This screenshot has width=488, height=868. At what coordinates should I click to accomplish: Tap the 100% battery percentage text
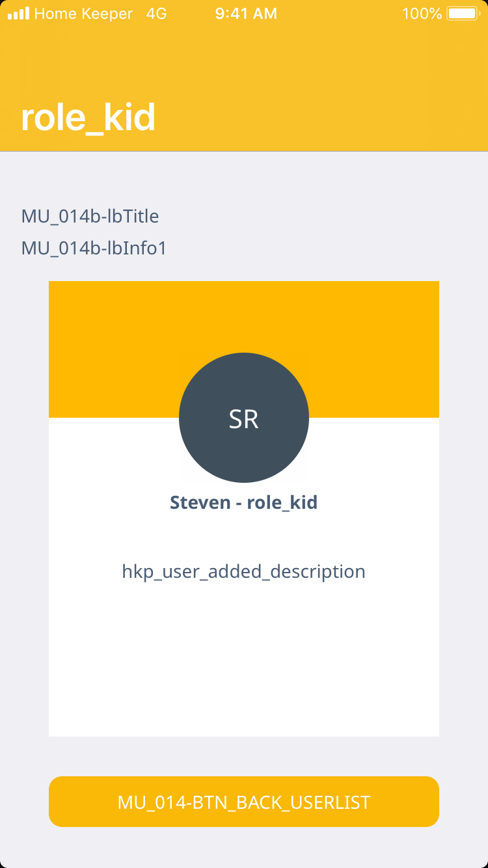pos(422,13)
